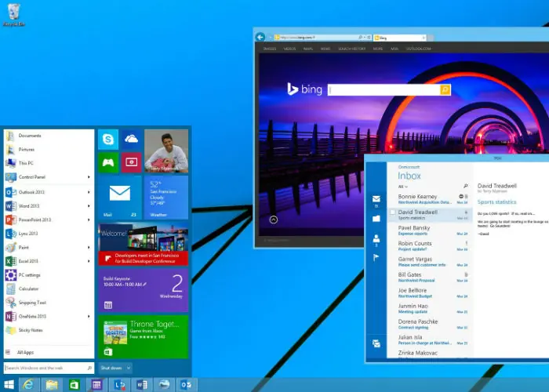Open VIDEOS link on Bing navigation bar
549x392 pixels.
289,49
